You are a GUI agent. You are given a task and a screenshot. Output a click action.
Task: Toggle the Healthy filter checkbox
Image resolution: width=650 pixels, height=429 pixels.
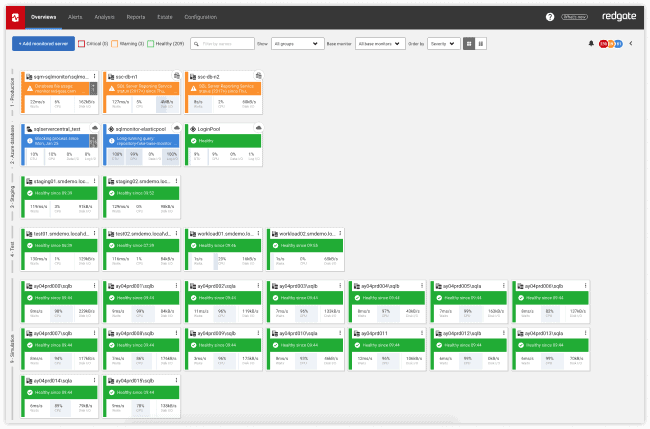coord(149,44)
